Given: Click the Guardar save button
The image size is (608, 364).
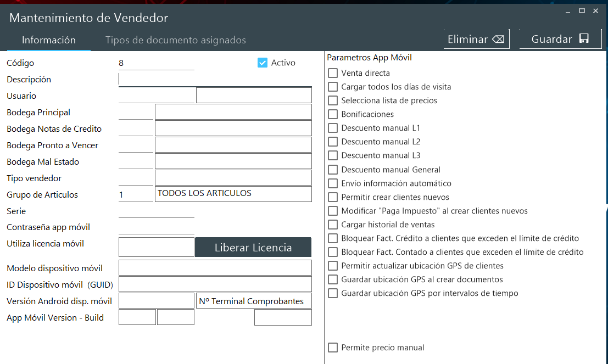Looking at the screenshot, I should (x=560, y=39).
